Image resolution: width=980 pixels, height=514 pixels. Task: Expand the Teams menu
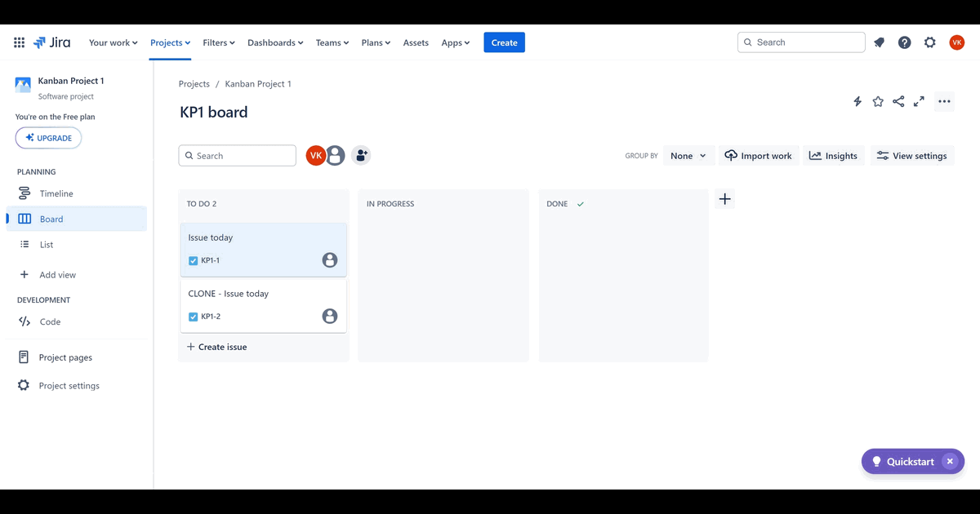point(332,42)
